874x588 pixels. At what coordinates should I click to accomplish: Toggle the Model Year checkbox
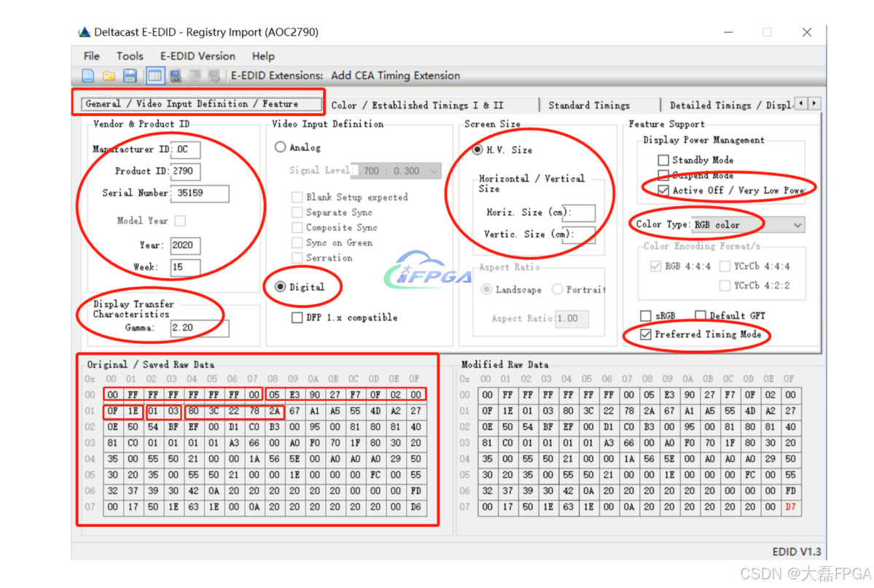coord(180,221)
